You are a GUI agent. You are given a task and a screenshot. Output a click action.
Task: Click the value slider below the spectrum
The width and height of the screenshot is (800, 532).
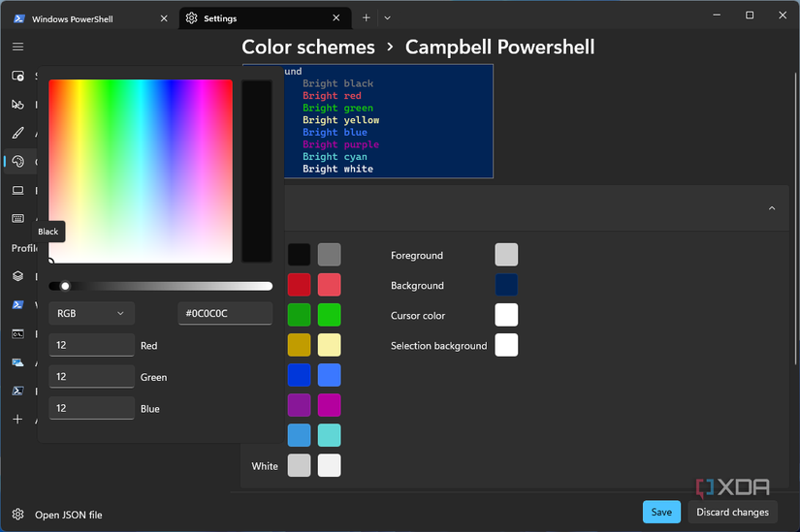(x=160, y=286)
